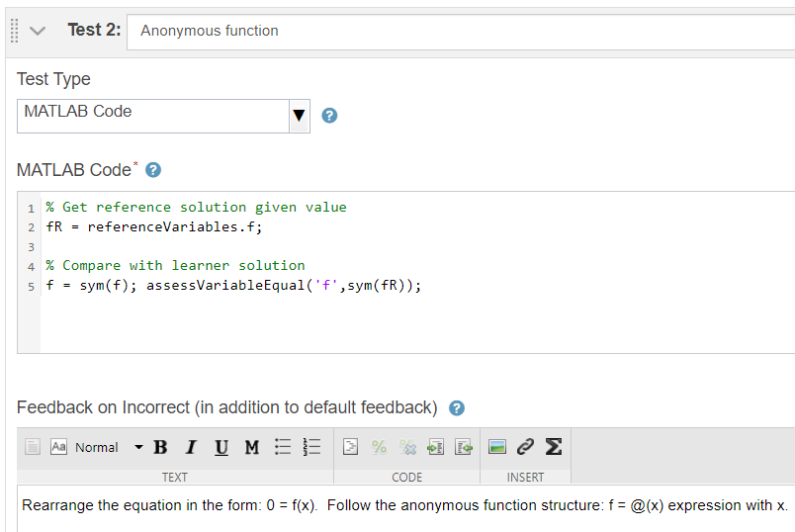Click into the MATLAB code editor
Image resolution: width=795 pixels, height=532 pixels.
(x=415, y=316)
